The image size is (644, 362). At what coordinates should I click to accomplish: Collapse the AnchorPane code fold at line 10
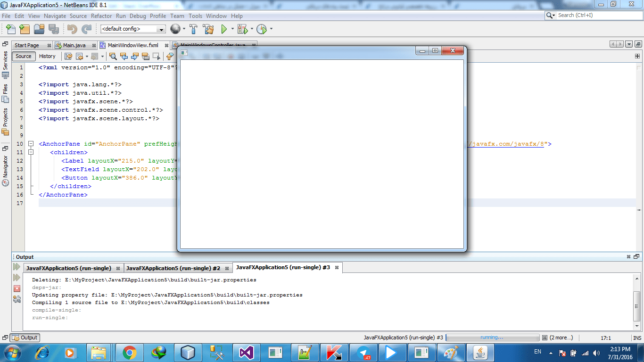pos(31,144)
